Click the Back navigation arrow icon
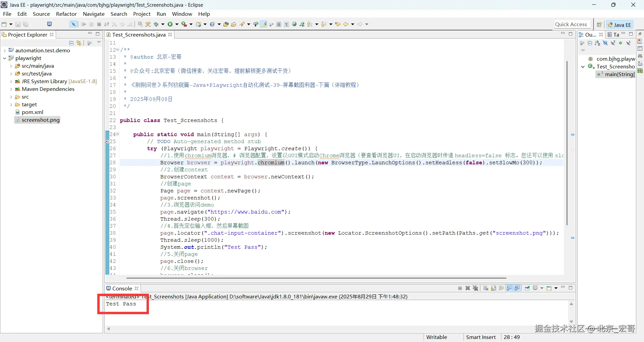The width and height of the screenshot is (644, 342). [346, 24]
